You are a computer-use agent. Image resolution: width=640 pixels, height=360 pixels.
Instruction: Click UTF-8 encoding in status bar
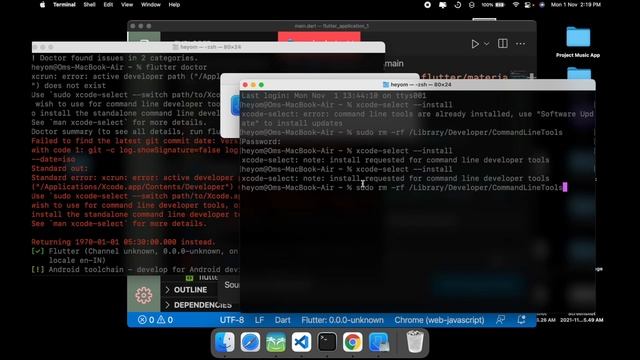232,320
